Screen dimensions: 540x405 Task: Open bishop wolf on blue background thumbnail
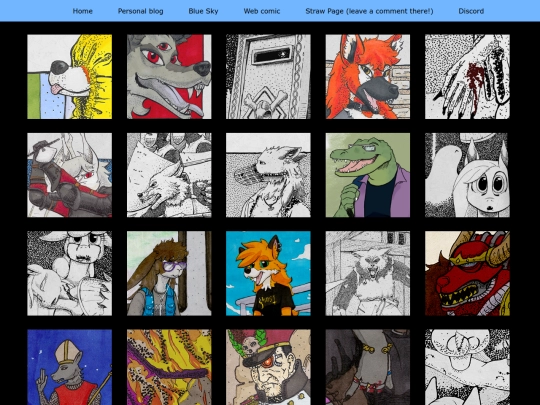(70, 367)
